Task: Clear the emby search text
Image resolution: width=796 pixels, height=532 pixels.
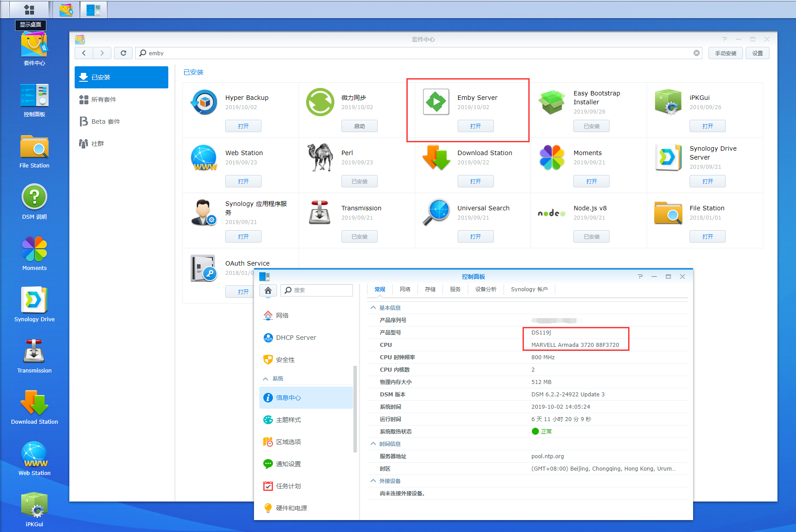Action: (x=697, y=53)
